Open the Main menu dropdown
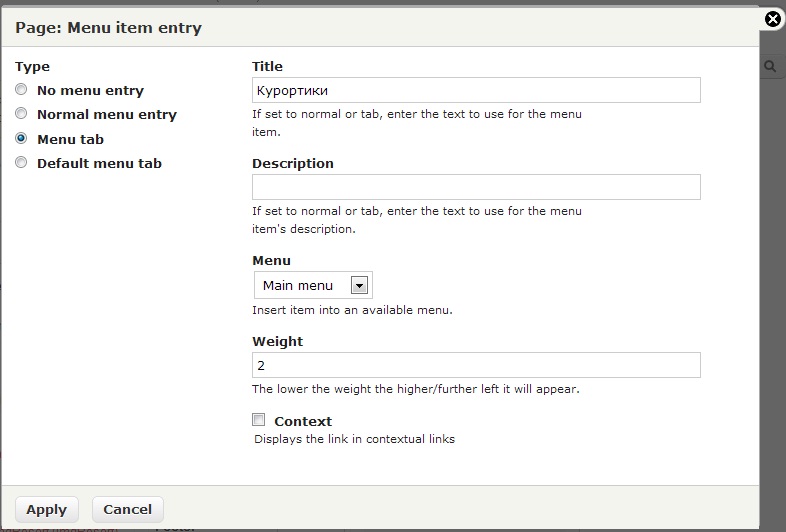Screen dimensions: 786x532 tap(313, 285)
